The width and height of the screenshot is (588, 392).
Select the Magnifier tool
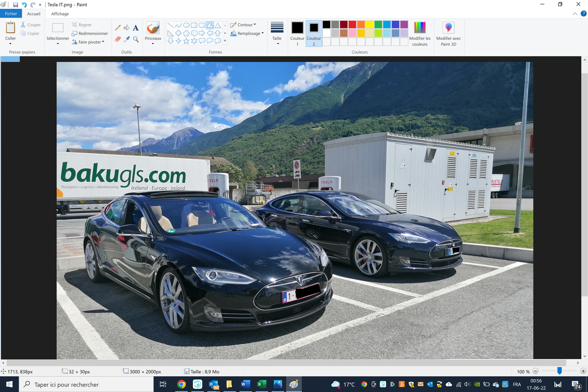136,39
